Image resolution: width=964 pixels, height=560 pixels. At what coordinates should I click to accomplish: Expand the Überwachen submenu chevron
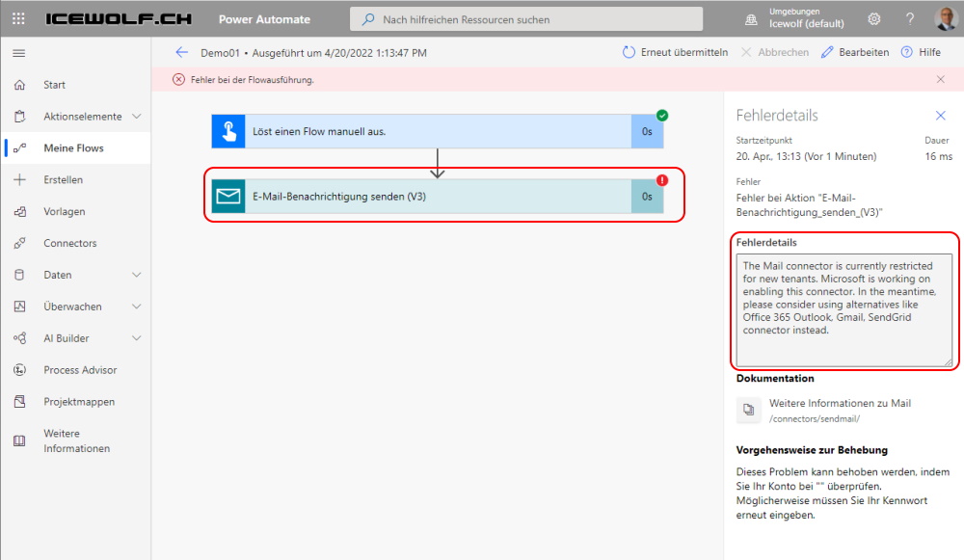pos(137,307)
